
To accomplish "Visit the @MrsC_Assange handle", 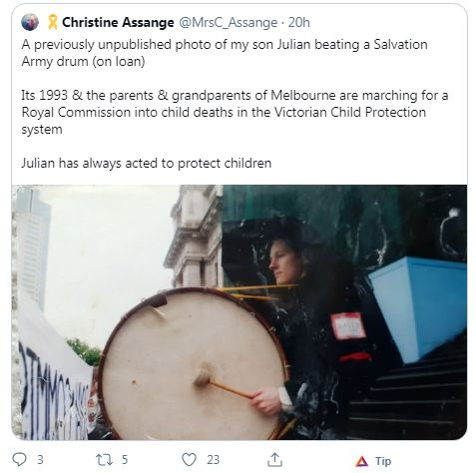I will point(229,23).
